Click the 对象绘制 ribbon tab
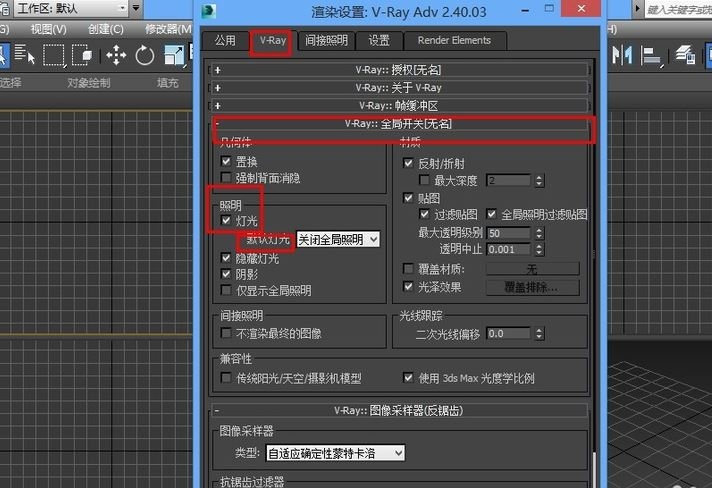 click(89, 83)
